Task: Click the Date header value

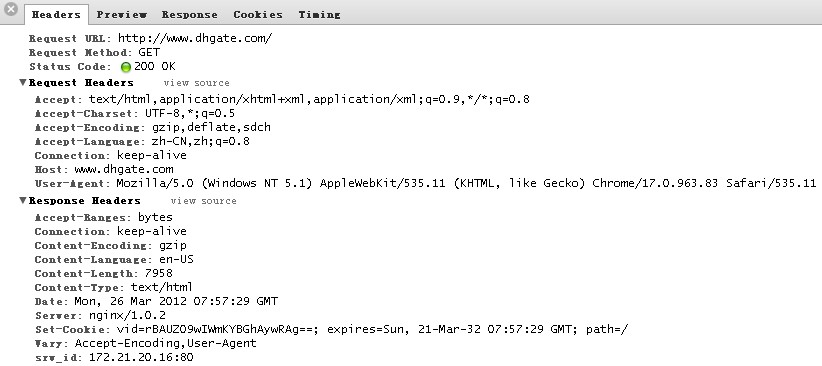Action: 176,302
